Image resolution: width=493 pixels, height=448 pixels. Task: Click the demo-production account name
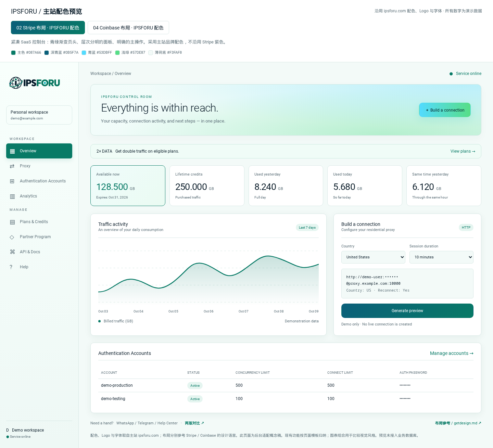tap(117, 385)
